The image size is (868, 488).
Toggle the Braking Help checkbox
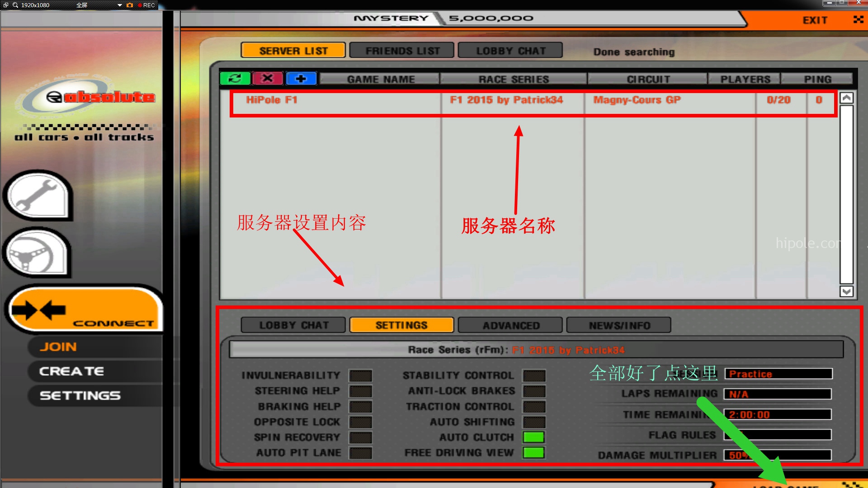click(x=360, y=407)
